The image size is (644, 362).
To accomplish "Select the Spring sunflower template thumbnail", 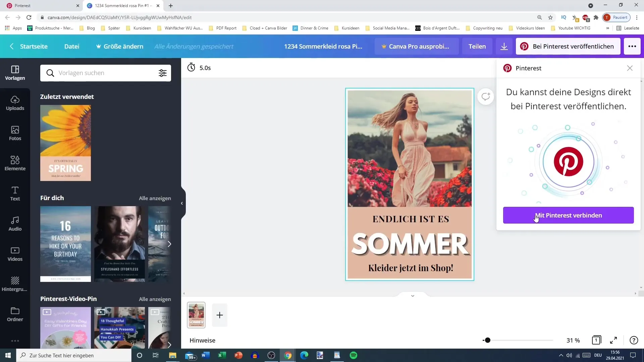I will click(x=65, y=143).
